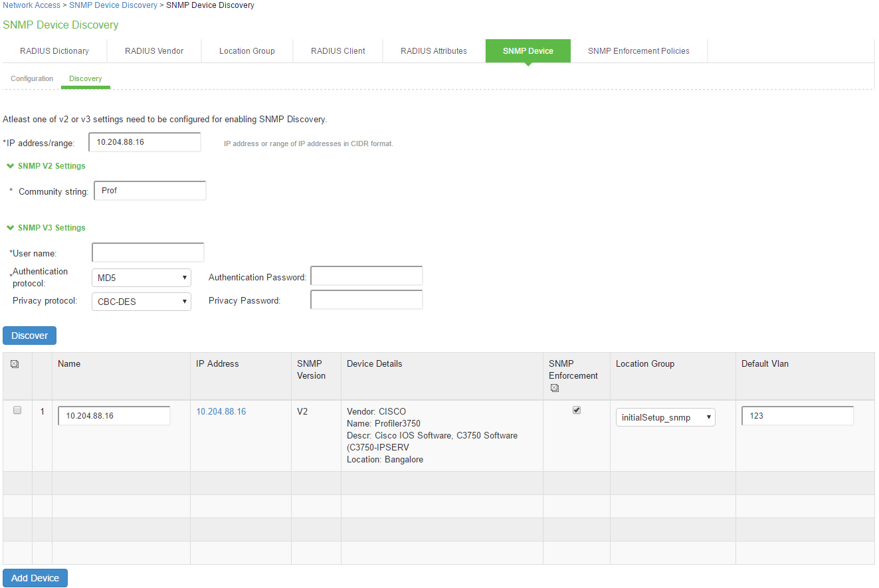Focus Privacy Password field
The height and width of the screenshot is (588, 879).
tap(367, 300)
